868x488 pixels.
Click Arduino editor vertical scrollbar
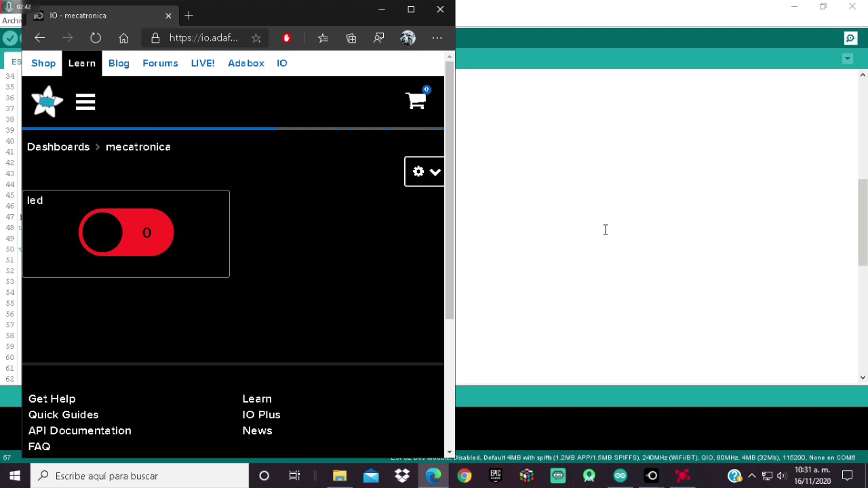point(863,222)
